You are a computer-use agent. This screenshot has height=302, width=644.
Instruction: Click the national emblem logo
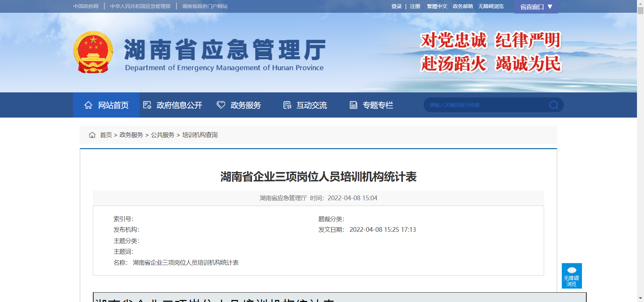click(93, 52)
